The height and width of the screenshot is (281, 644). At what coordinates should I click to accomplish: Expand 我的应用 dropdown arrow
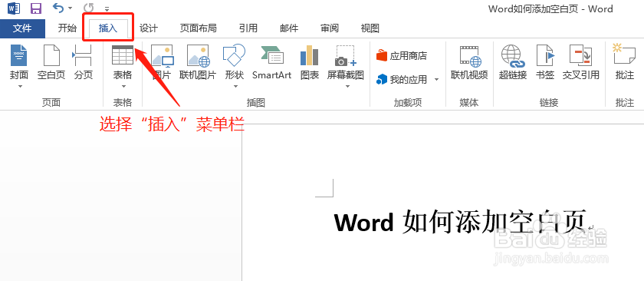tap(436, 79)
